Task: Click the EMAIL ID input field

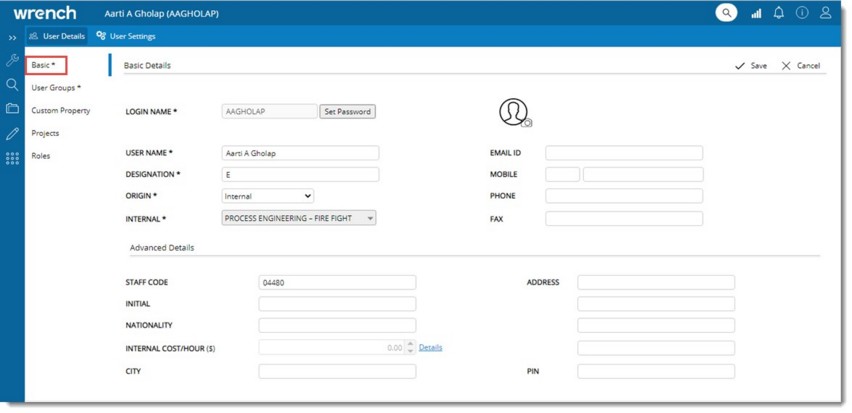Action: [x=623, y=153]
